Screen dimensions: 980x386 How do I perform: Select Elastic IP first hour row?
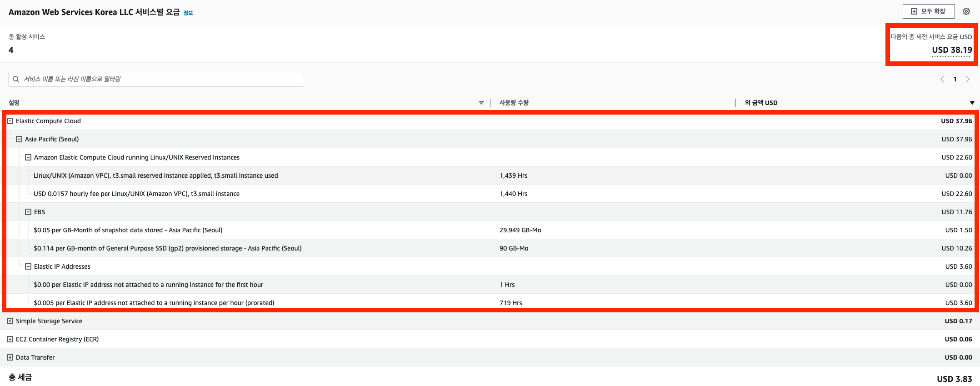tap(490, 285)
